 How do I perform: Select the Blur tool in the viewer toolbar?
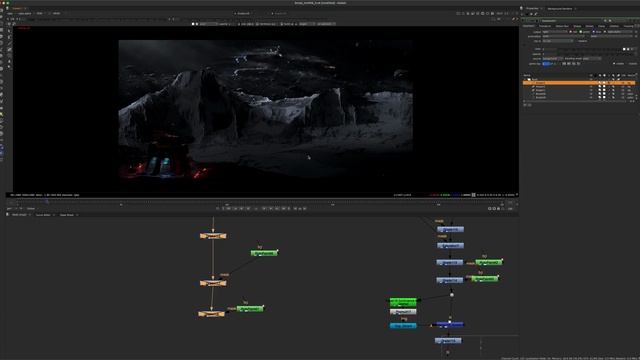tap(9, 62)
